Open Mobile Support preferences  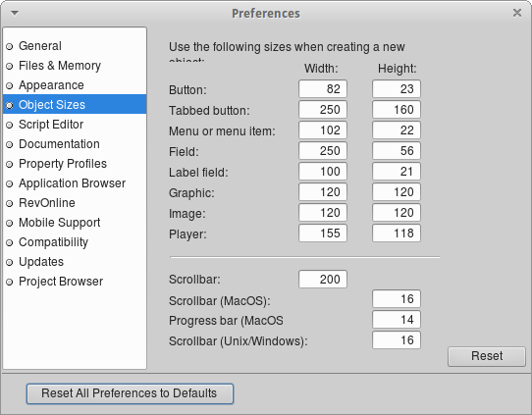coord(75,223)
